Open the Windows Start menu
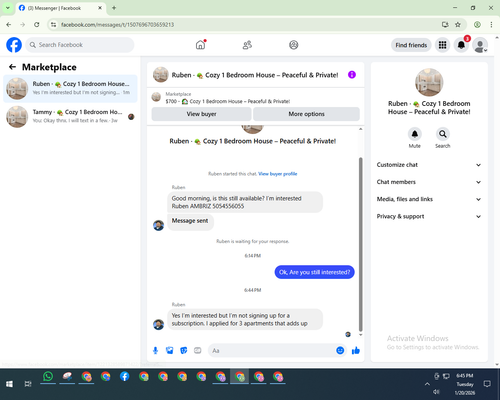 [x=9, y=384]
